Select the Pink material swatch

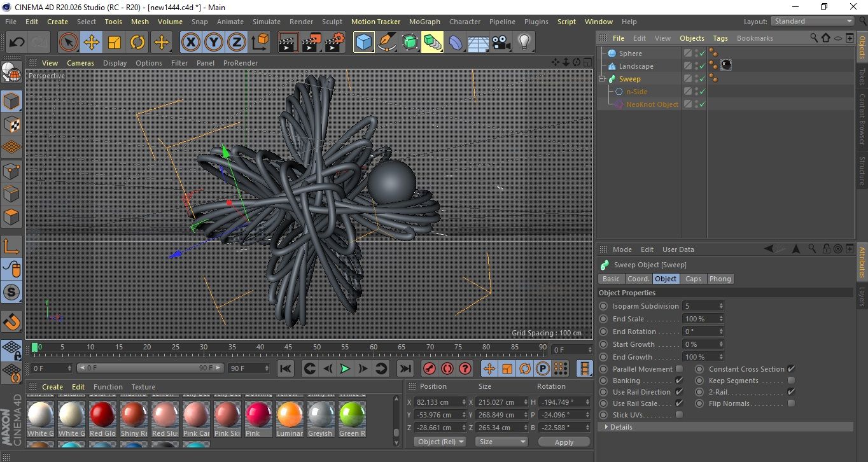pos(258,416)
